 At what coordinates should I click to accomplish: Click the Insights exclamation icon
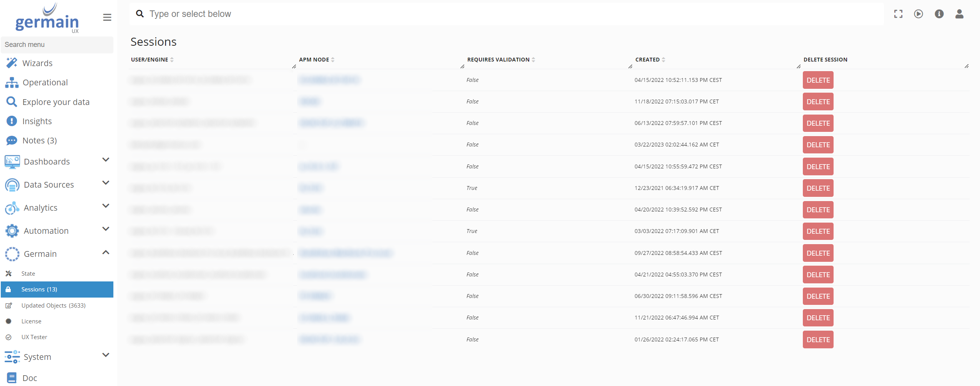12,121
